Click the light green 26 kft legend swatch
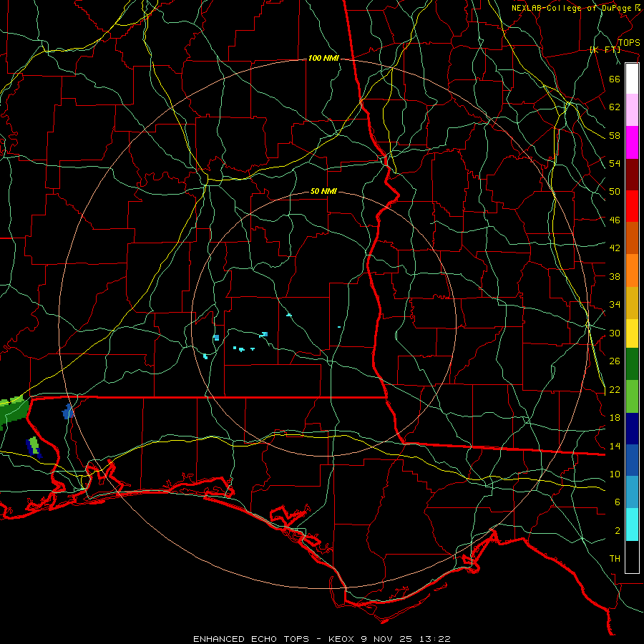Screen dimensions: 644x644 632,396
